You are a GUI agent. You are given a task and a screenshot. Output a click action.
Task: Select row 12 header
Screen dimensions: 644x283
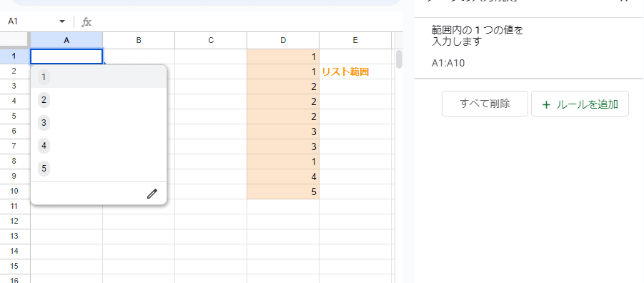(x=15, y=222)
